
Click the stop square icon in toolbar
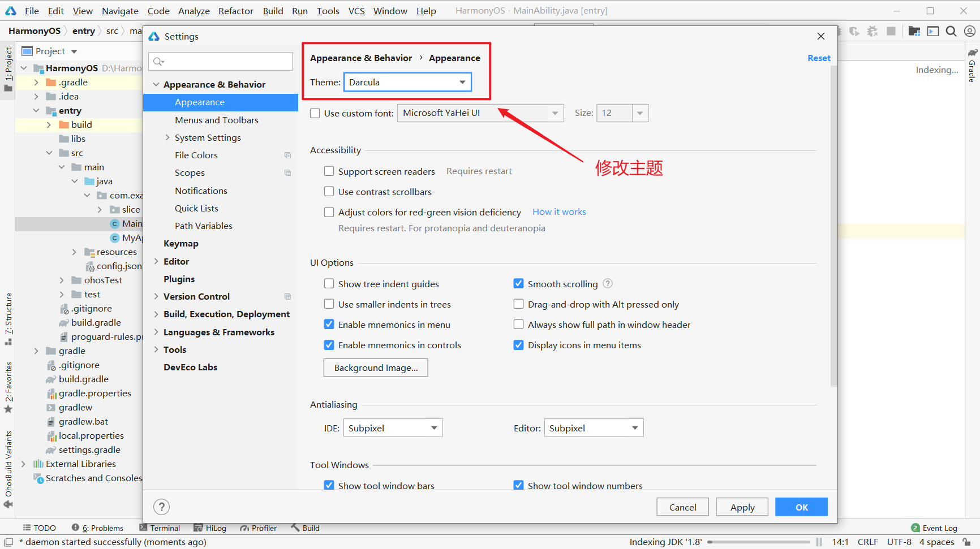891,31
